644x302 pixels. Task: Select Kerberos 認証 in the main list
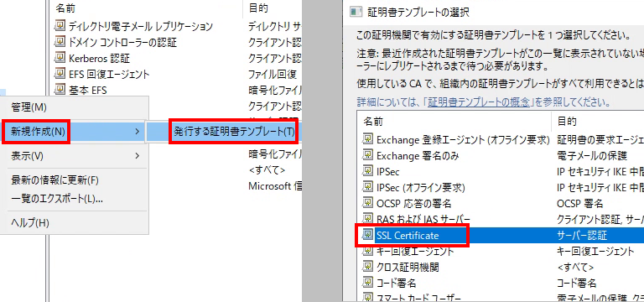coord(100,59)
